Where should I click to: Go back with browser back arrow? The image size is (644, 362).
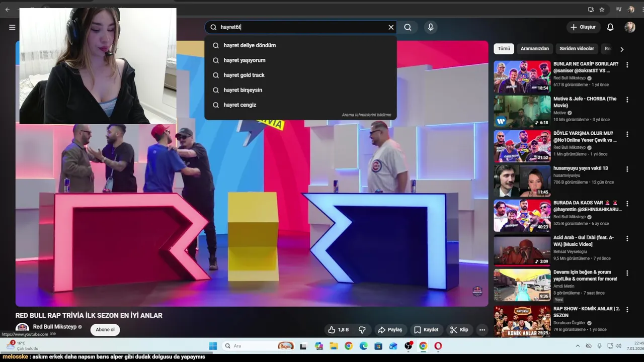[x=7, y=10]
